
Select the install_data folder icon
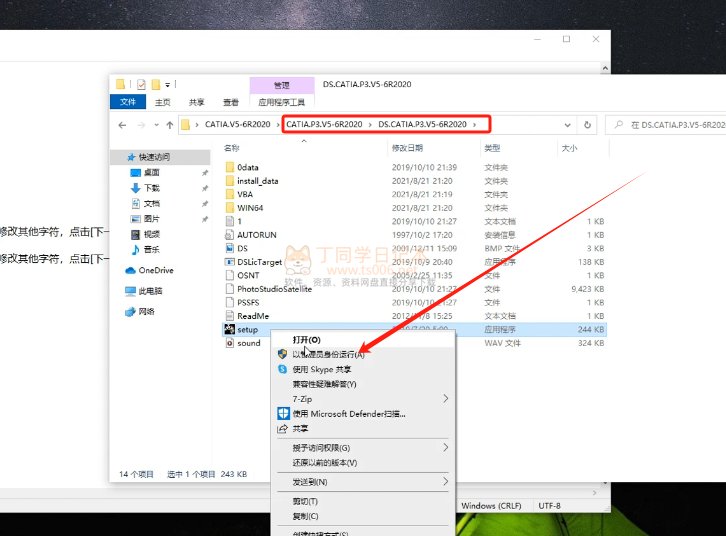[230, 181]
